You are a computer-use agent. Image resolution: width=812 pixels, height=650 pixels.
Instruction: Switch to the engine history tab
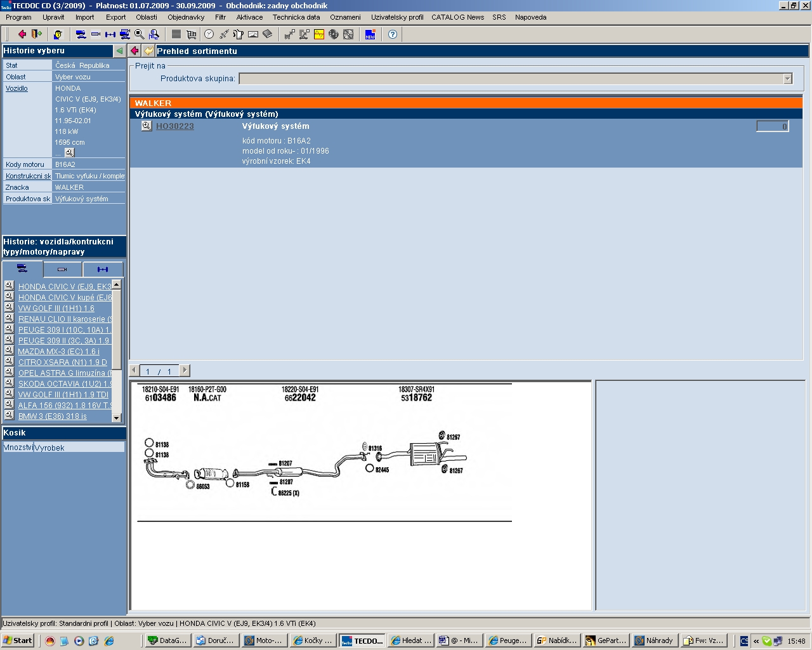[62, 269]
